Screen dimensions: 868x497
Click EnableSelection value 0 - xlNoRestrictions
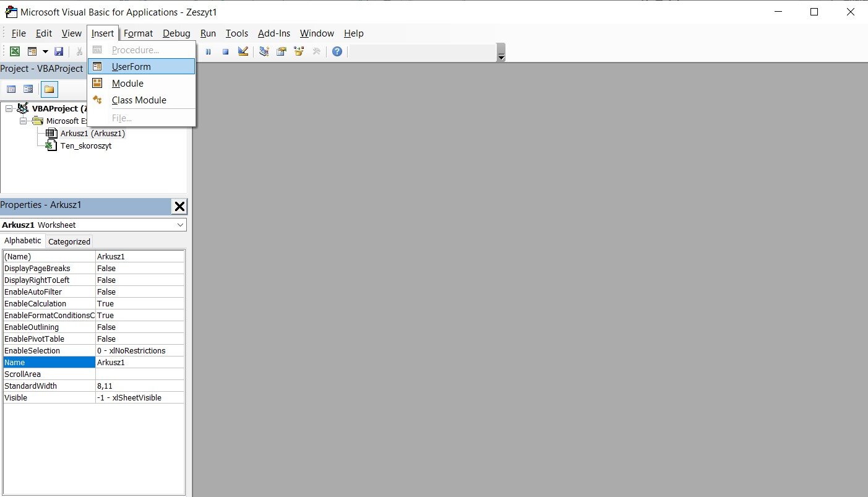[x=140, y=350]
